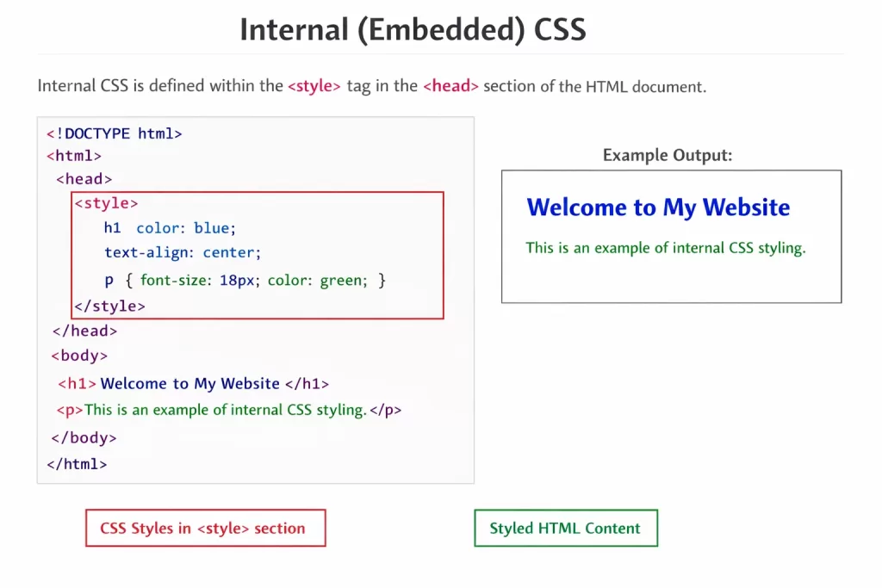
Task: Click the opening <head> tag in the code
Action: click(84, 179)
